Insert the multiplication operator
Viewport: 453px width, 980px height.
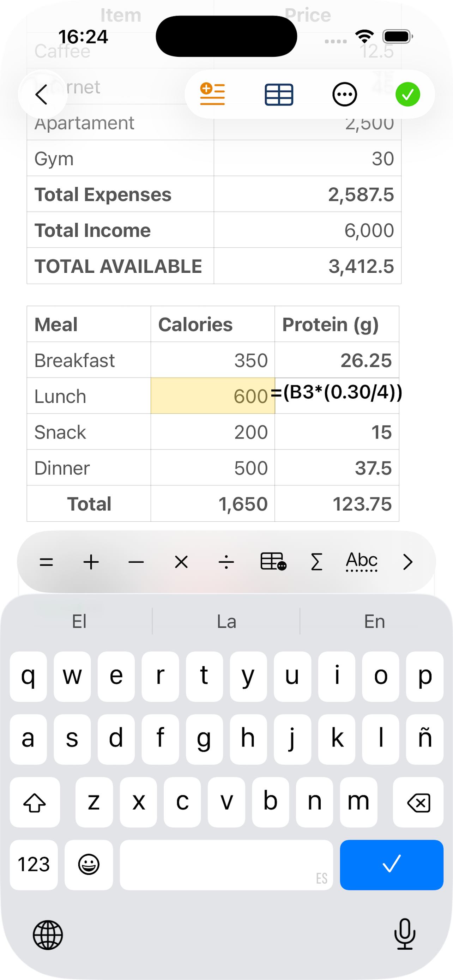click(x=181, y=562)
